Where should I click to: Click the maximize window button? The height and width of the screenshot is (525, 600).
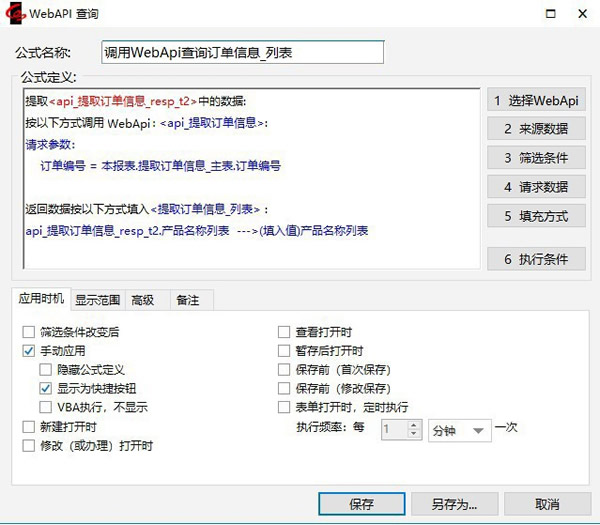[x=547, y=14]
